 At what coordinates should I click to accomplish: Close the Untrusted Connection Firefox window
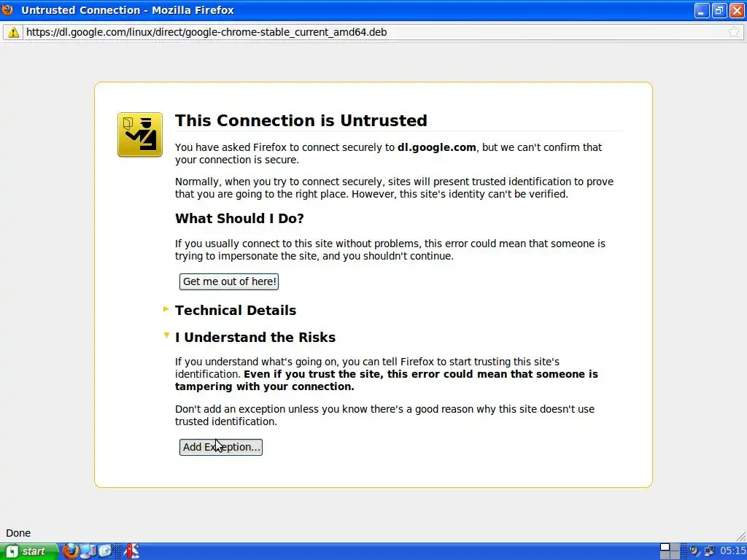737,10
